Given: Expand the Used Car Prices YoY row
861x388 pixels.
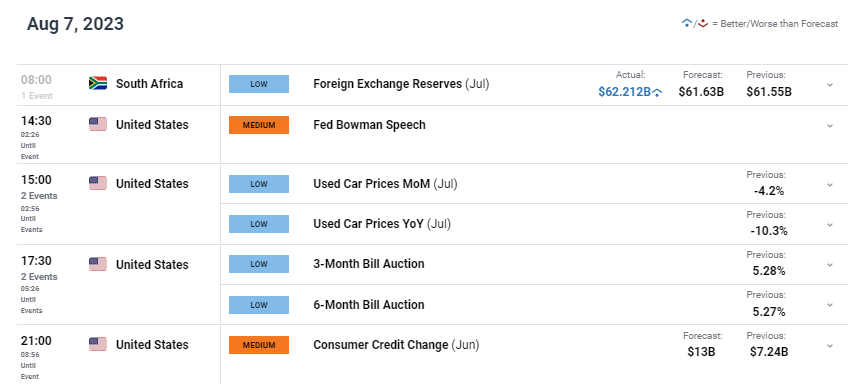Looking at the screenshot, I should point(830,224).
